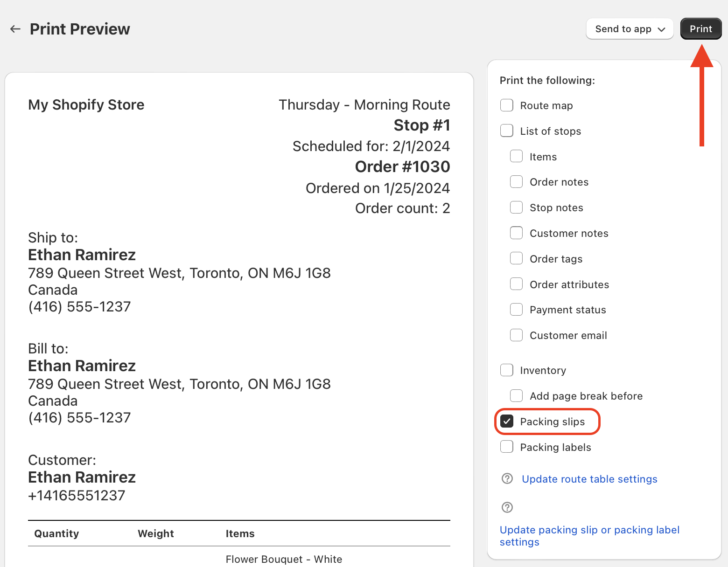Click the back arrow to exit Print Preview
Image resolution: width=728 pixels, height=567 pixels.
click(x=15, y=28)
